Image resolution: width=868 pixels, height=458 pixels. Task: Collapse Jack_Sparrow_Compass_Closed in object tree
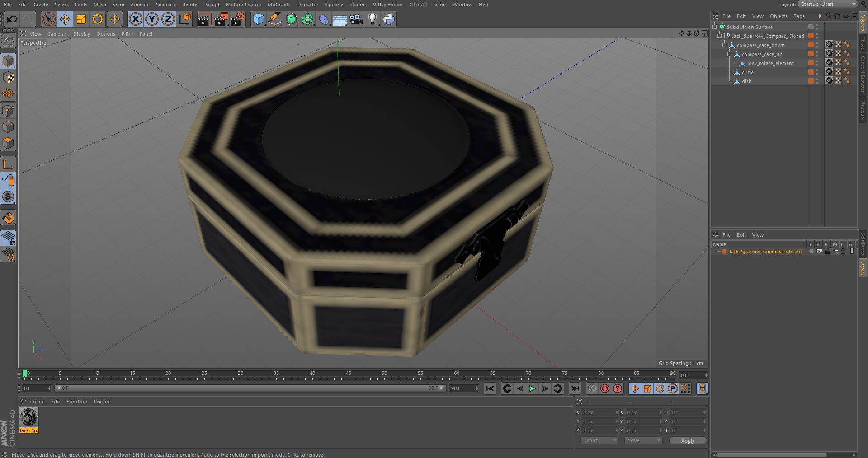coord(720,36)
